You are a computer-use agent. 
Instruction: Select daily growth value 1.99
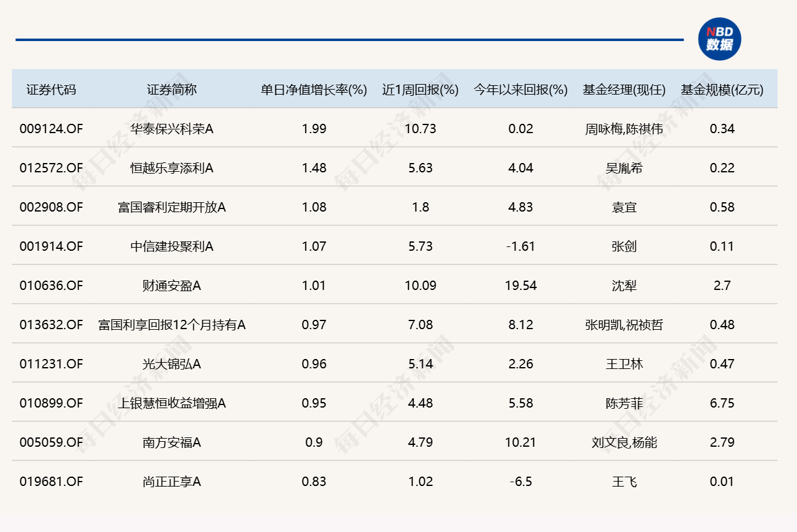[x=314, y=129]
